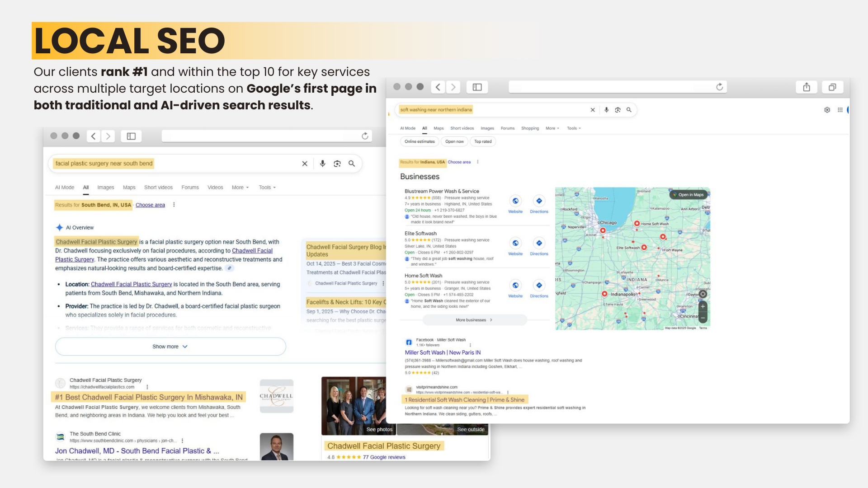The width and height of the screenshot is (868, 488).
Task: Clear the 'facial plastic surgery' search query
Action: coord(305,164)
